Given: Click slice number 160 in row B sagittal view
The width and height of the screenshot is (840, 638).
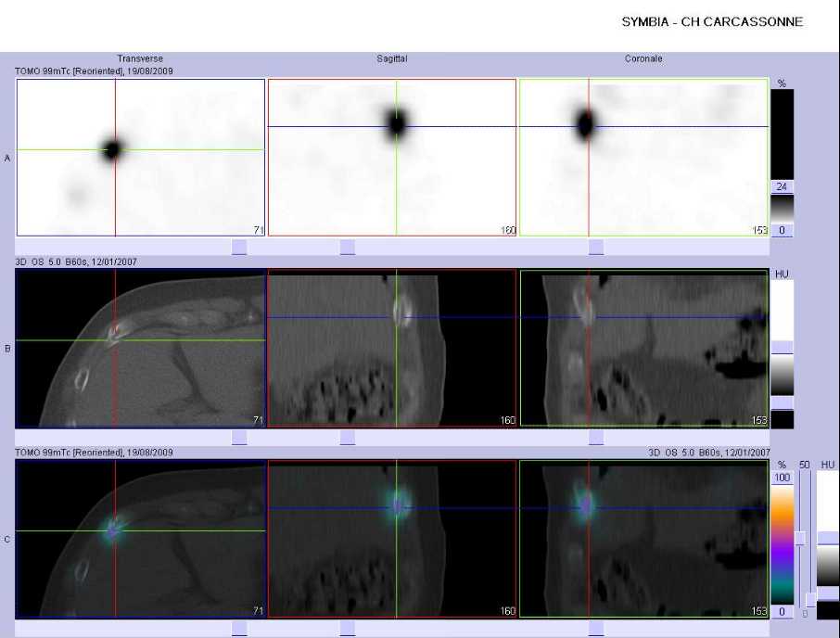Looking at the screenshot, I should 507,420.
